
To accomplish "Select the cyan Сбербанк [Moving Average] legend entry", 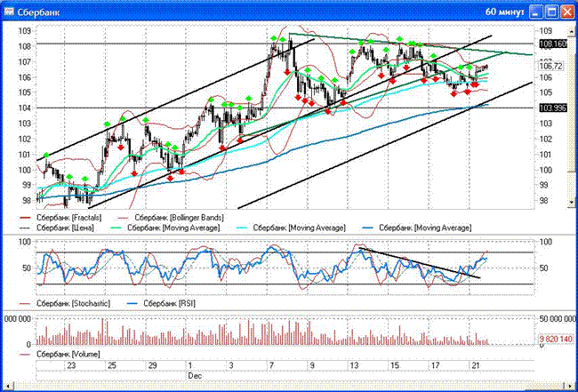I will pyautogui.click(x=291, y=228).
